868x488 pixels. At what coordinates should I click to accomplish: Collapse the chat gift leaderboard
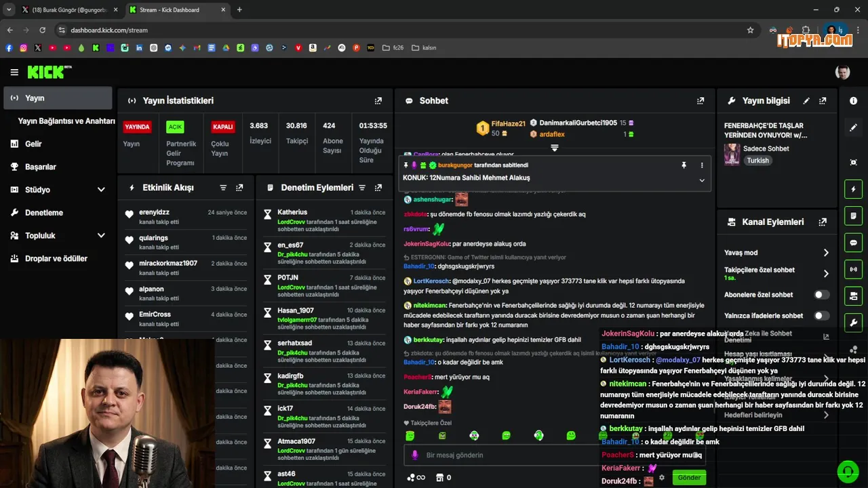[x=554, y=148]
